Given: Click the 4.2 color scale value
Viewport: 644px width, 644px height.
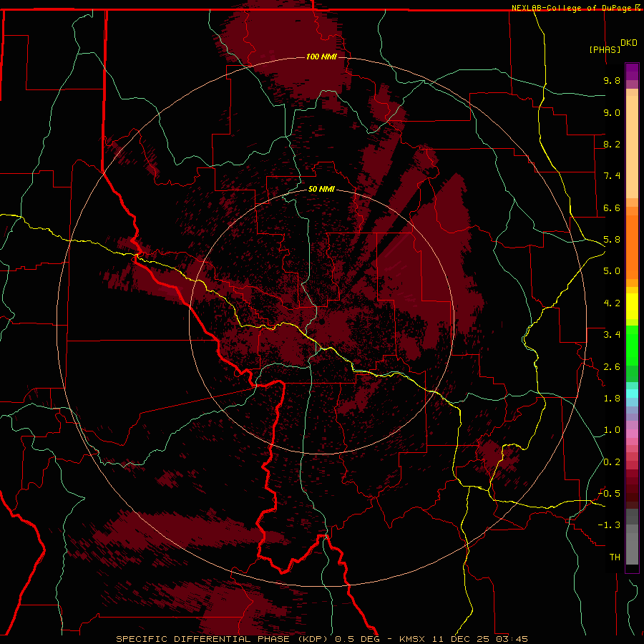Looking at the screenshot, I should click(612, 303).
